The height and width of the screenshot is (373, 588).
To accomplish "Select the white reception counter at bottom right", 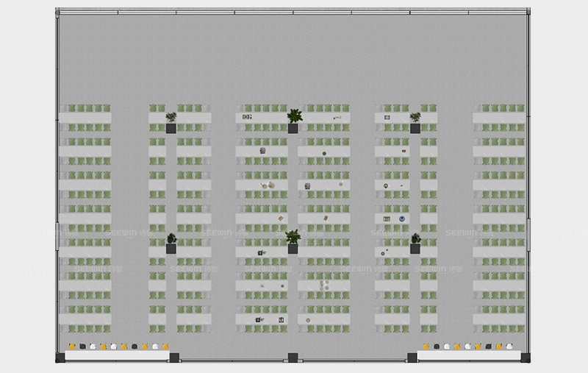I will (x=467, y=356).
